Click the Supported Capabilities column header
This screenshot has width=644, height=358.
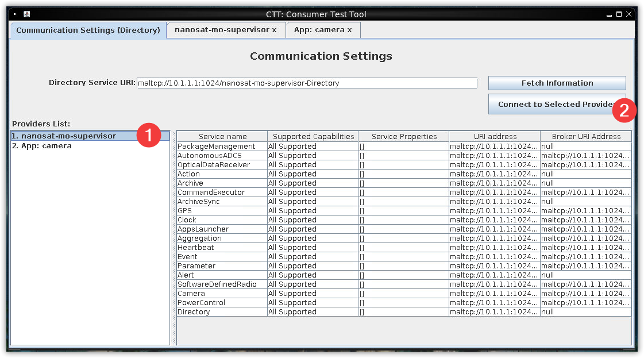[313, 137]
